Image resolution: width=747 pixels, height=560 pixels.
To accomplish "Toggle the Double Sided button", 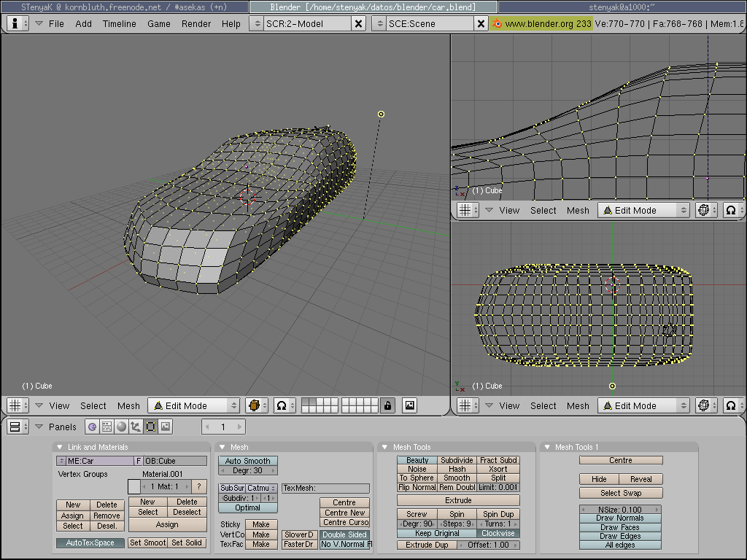I will [x=344, y=534].
